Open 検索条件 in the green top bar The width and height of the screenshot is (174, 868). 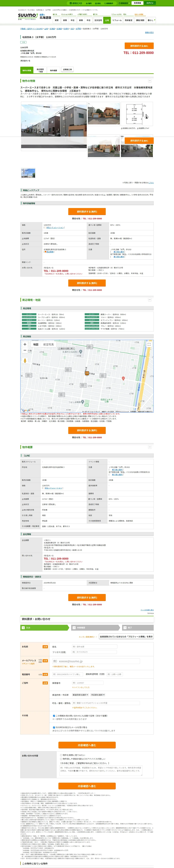point(108,3)
